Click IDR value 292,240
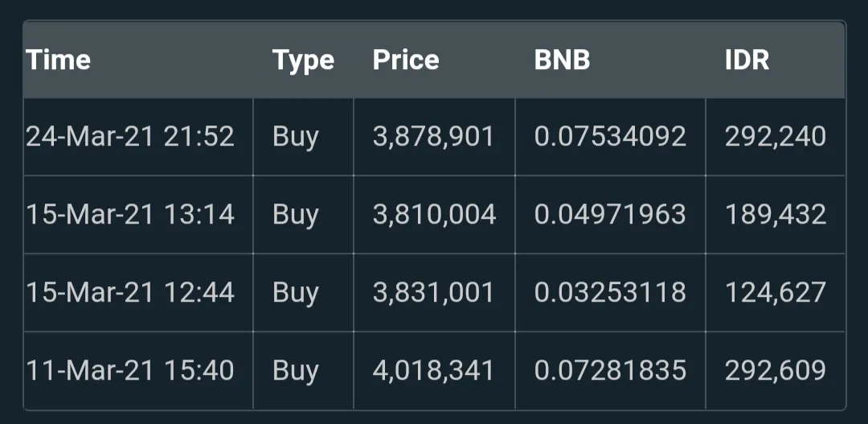868x424 pixels. point(776,137)
